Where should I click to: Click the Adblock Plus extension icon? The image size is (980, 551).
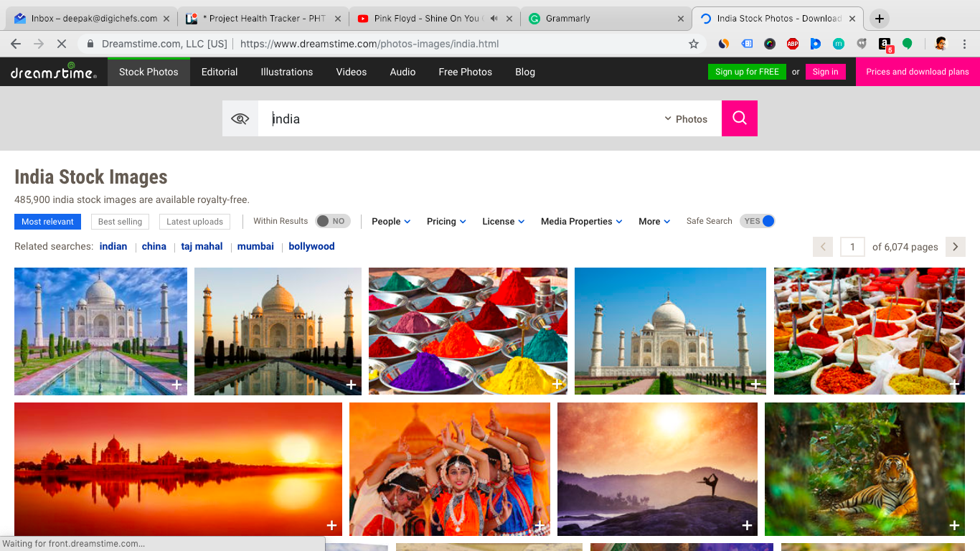[x=792, y=44]
